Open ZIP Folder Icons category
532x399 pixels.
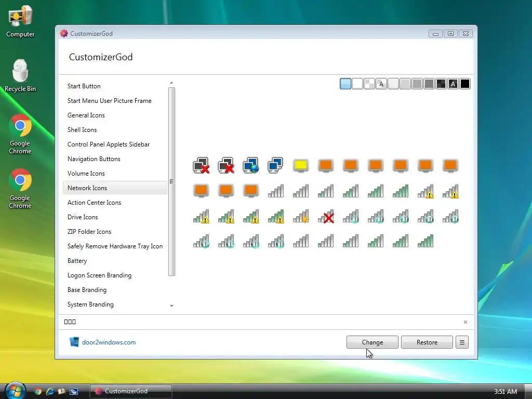point(115,232)
